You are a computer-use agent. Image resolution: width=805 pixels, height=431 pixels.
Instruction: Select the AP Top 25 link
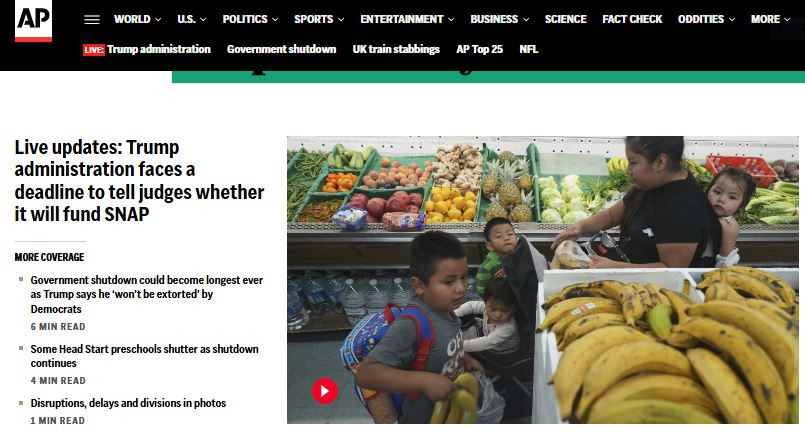[x=479, y=49]
